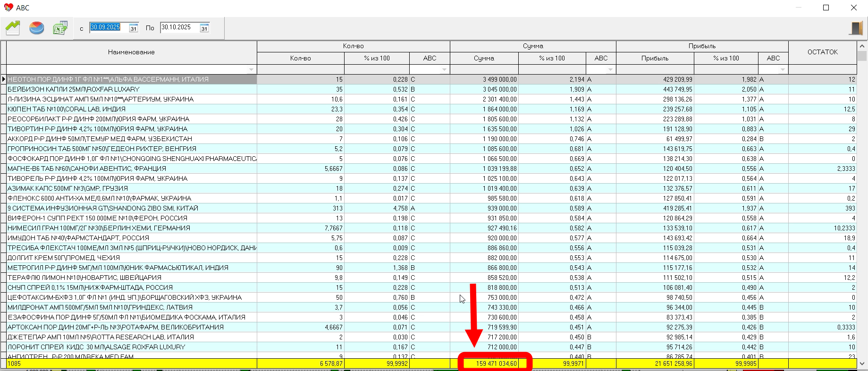Click the record count 1085 in footer
This screenshot has width=868, height=371.
[14, 364]
